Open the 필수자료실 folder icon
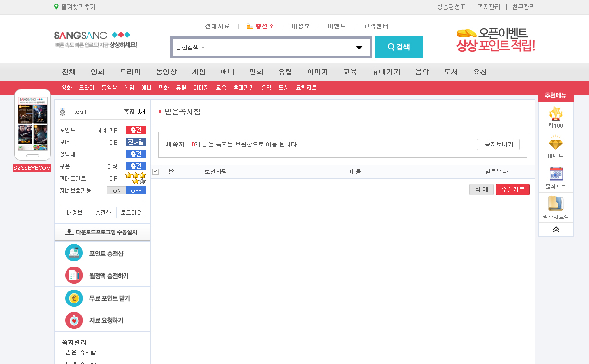The image size is (589, 364). [556, 204]
